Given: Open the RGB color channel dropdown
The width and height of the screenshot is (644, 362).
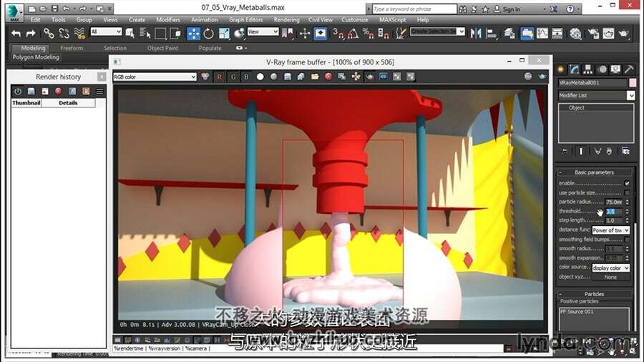Looking at the screenshot, I should tap(155, 77).
